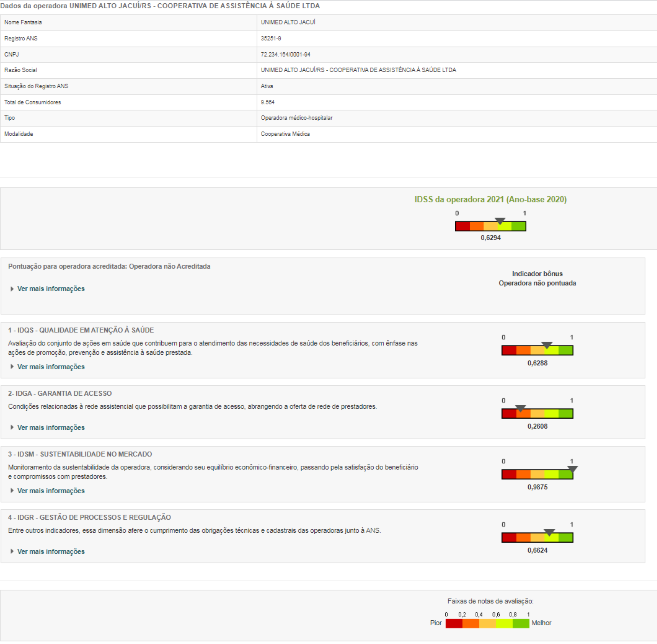Expand "Ver mais informações" under Pontuação para operadora acreditada
Screen dimensions: 657x644
pyautogui.click(x=51, y=289)
